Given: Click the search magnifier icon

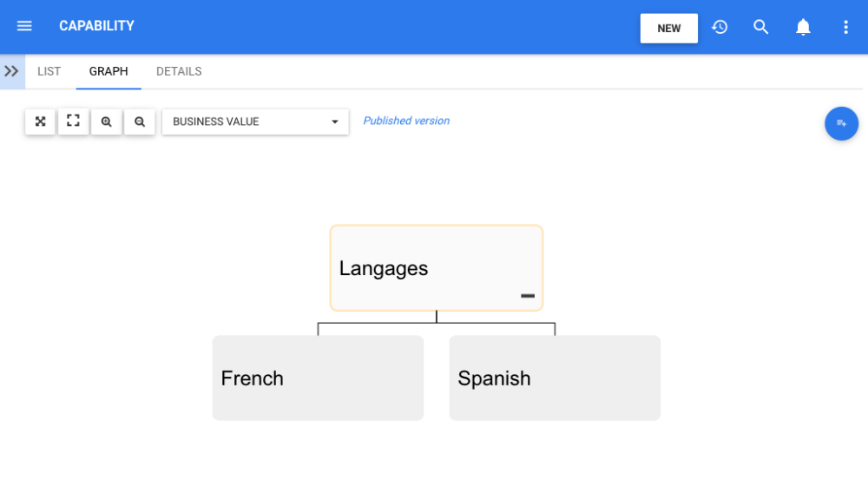Looking at the screenshot, I should [x=761, y=27].
